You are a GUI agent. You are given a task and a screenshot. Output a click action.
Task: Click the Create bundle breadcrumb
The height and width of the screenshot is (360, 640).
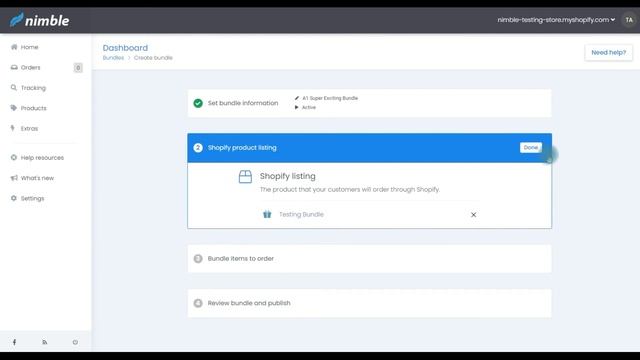[153, 58]
